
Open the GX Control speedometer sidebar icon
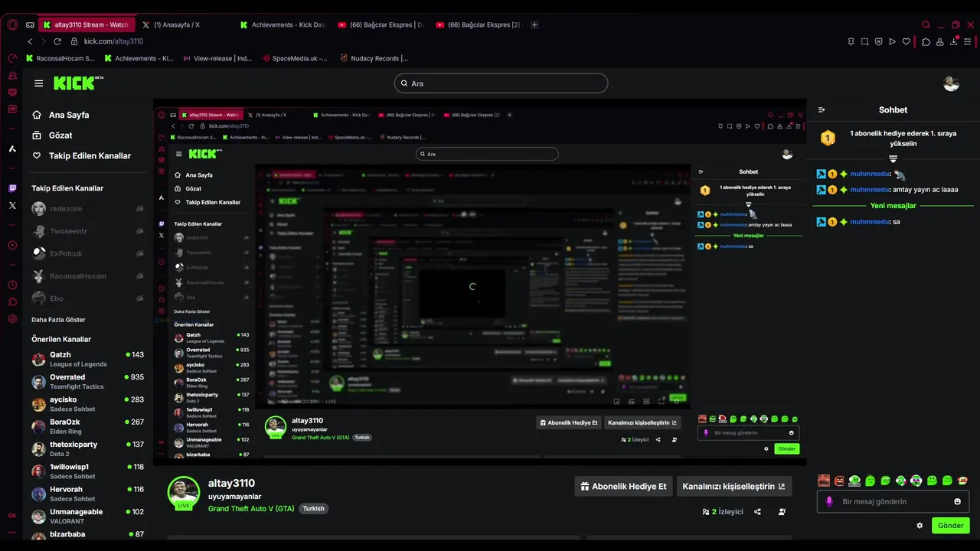[12, 58]
